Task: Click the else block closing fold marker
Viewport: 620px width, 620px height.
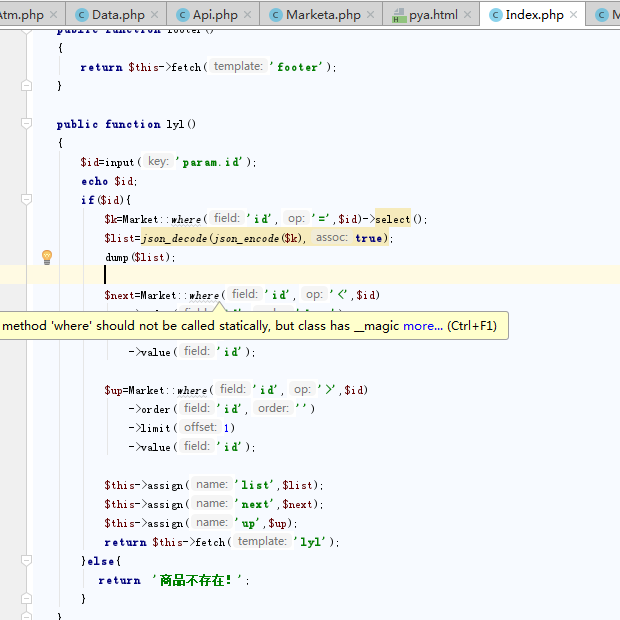Action: coord(26,598)
